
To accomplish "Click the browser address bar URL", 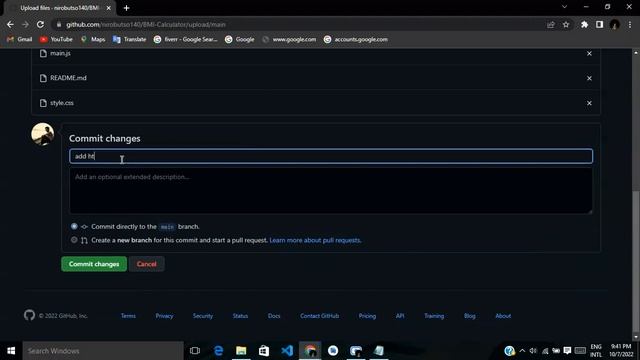I will click(146, 24).
